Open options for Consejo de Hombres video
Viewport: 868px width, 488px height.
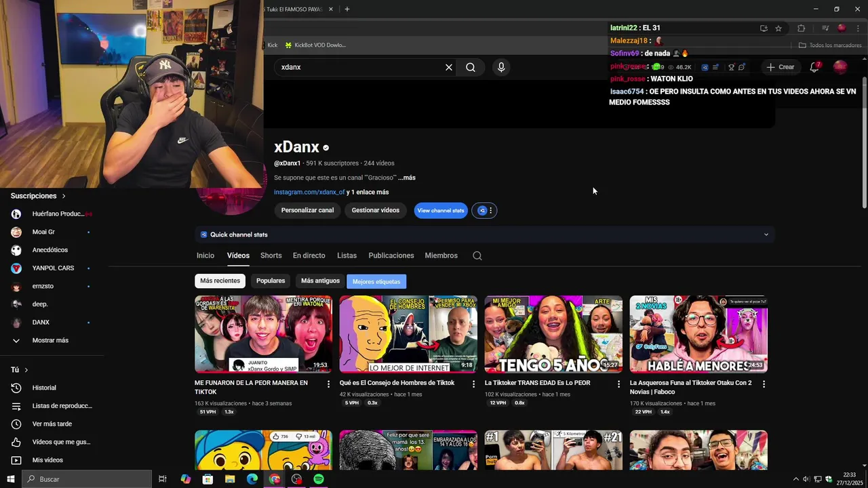pos(474,384)
